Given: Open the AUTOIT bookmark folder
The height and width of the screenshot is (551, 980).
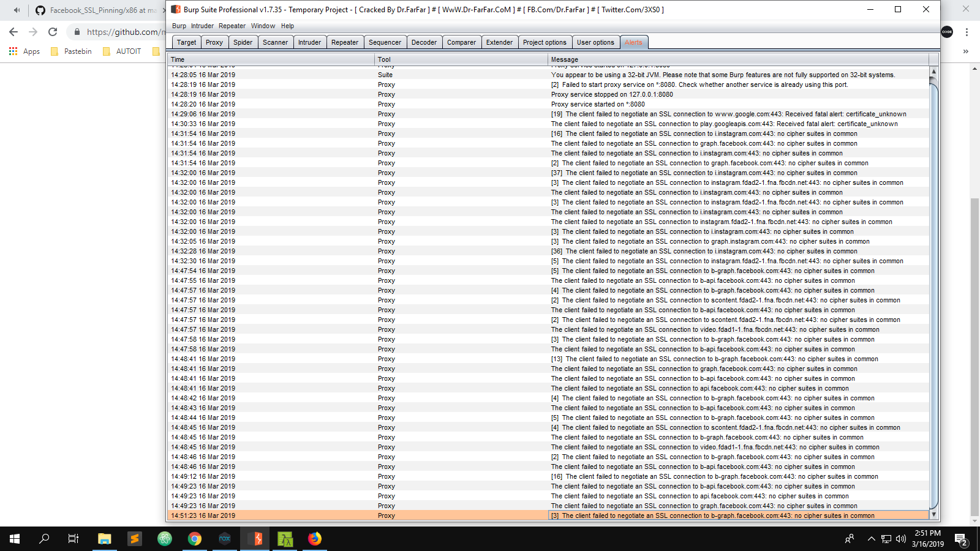Looking at the screenshot, I should (122, 51).
